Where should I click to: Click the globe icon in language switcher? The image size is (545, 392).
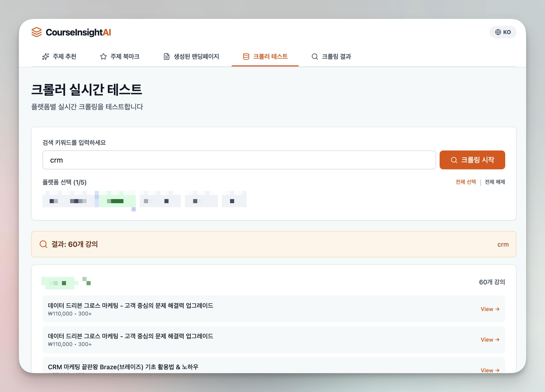(x=498, y=32)
